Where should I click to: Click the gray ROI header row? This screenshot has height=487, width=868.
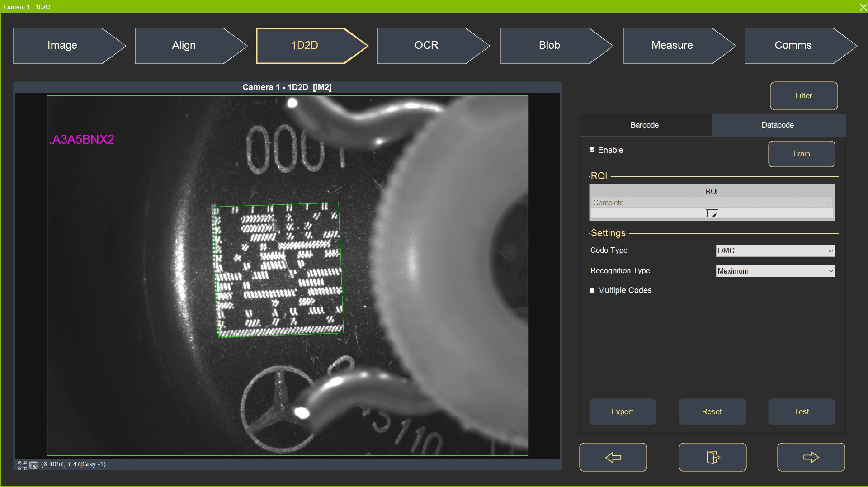(x=712, y=191)
